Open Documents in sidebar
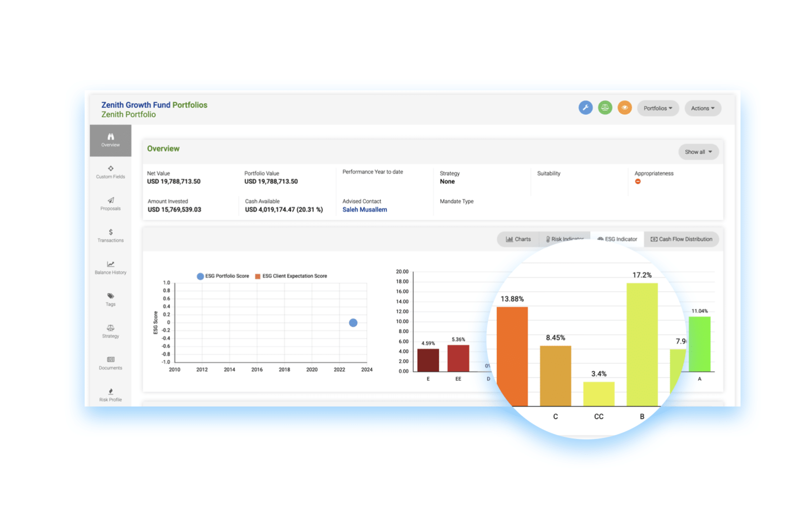The width and height of the screenshot is (812, 515). 111,363
